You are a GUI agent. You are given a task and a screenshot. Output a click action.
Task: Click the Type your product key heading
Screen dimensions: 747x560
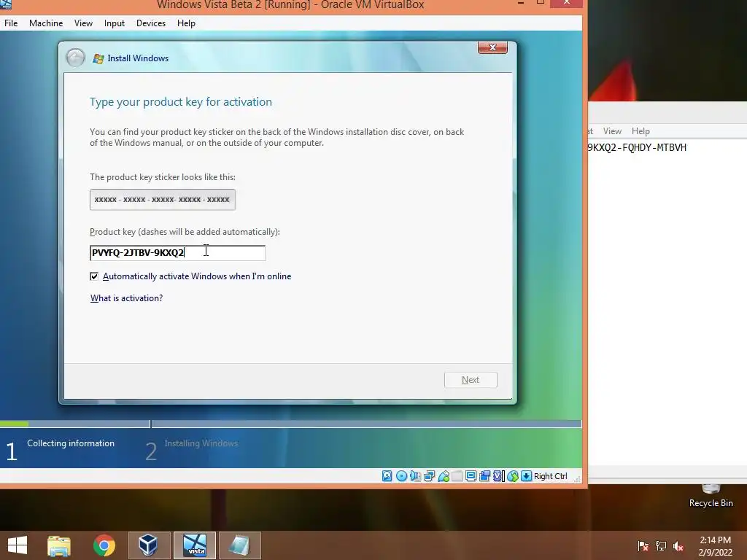point(181,102)
